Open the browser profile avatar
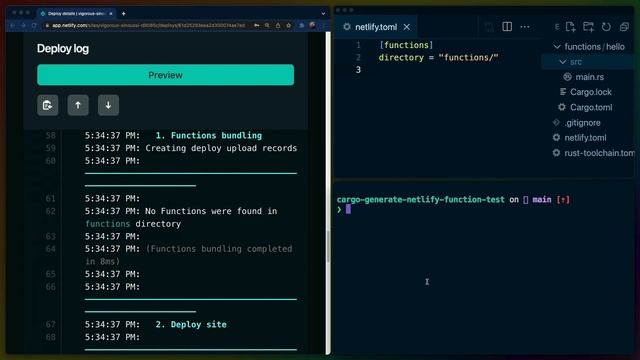This screenshot has width=640, height=360. click(312, 25)
